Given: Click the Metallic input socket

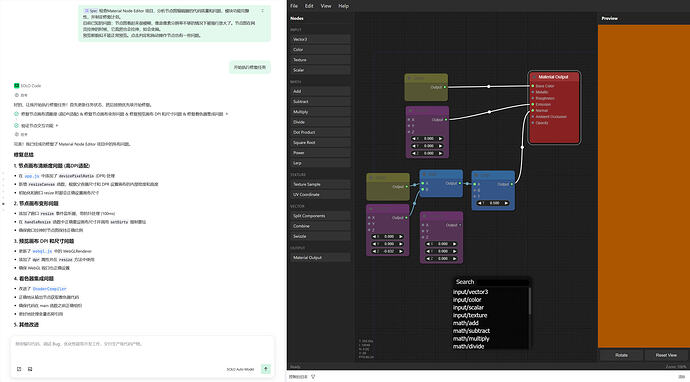Looking at the screenshot, I should click(x=532, y=92).
